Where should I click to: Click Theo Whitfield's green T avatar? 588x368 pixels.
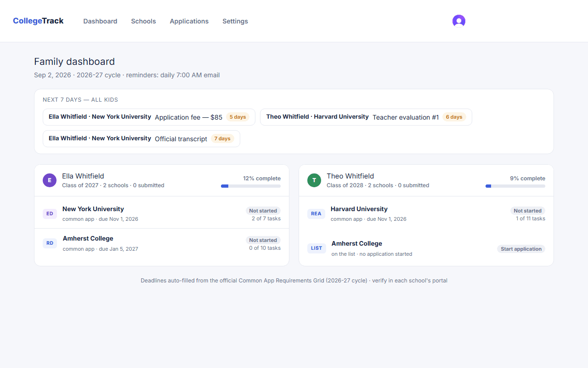314,180
